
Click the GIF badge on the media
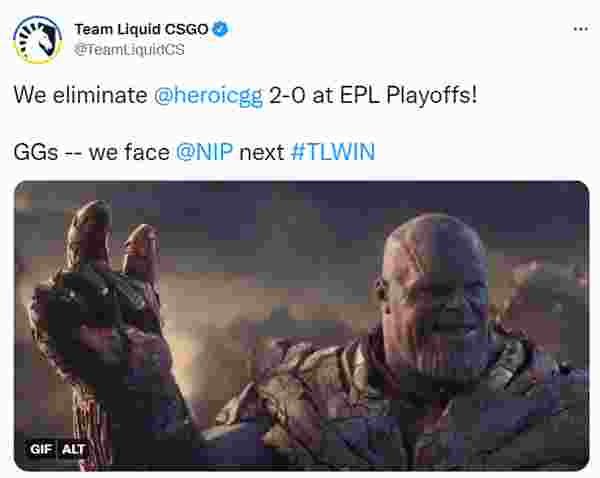coord(41,449)
